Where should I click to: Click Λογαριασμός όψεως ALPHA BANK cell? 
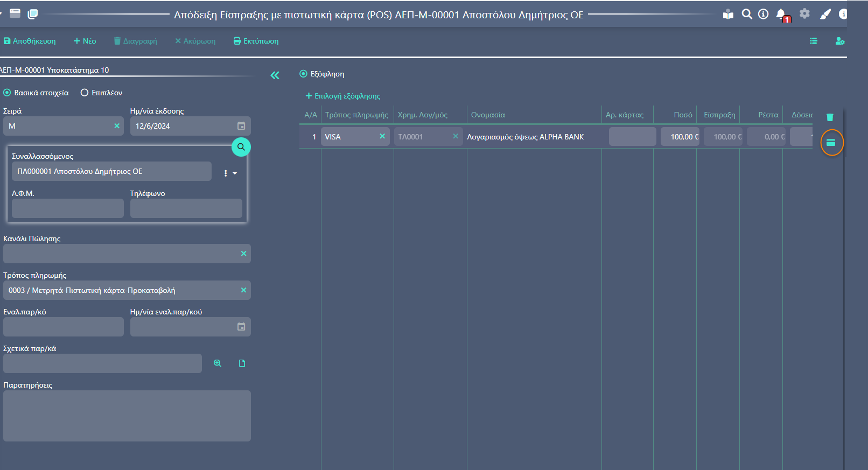point(526,137)
